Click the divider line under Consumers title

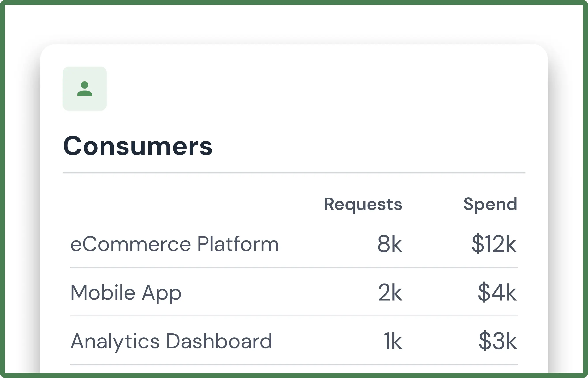pos(294,173)
